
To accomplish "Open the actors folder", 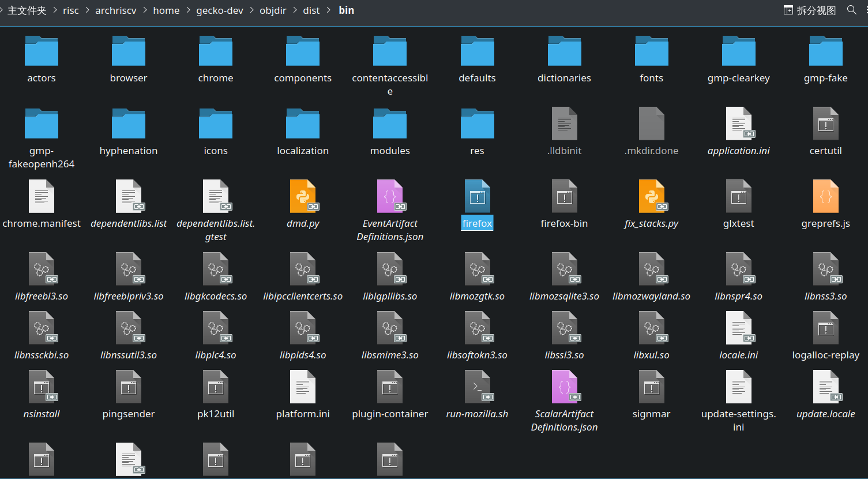I will [42, 51].
